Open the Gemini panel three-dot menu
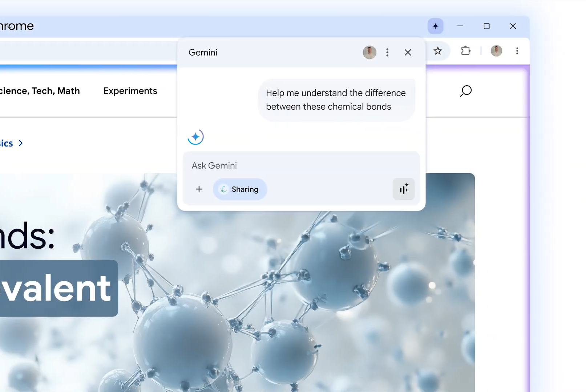This screenshot has width=586, height=392. tap(388, 52)
